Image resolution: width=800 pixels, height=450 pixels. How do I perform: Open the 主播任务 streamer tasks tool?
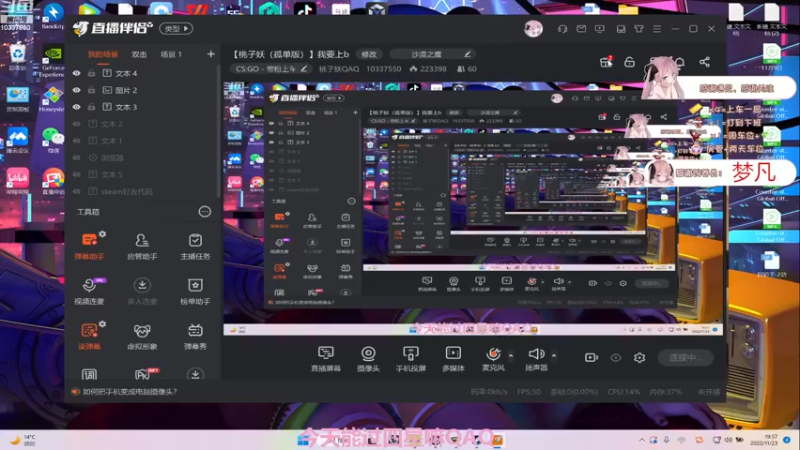pos(195,247)
